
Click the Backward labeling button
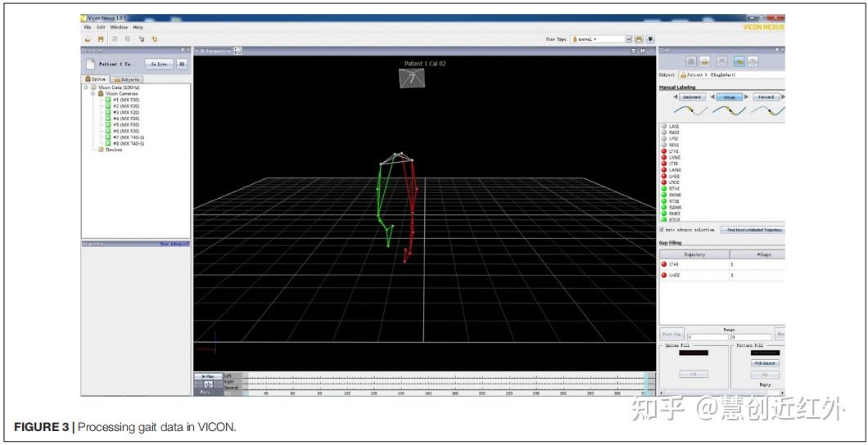(x=693, y=97)
